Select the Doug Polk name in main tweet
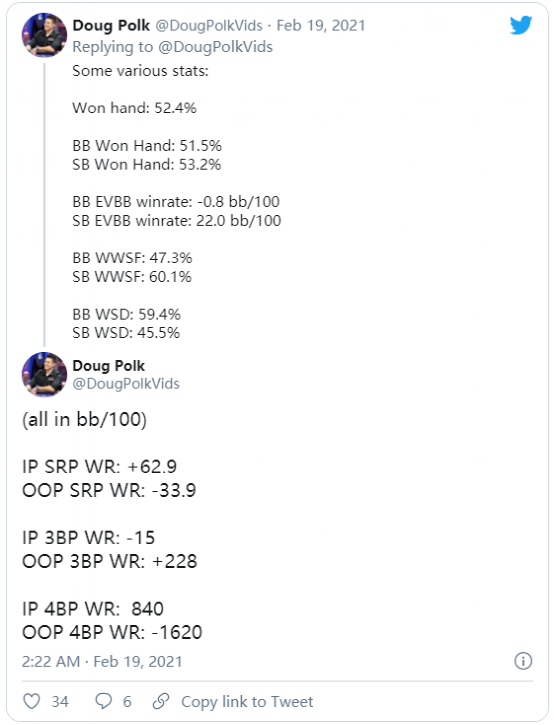 (x=109, y=366)
